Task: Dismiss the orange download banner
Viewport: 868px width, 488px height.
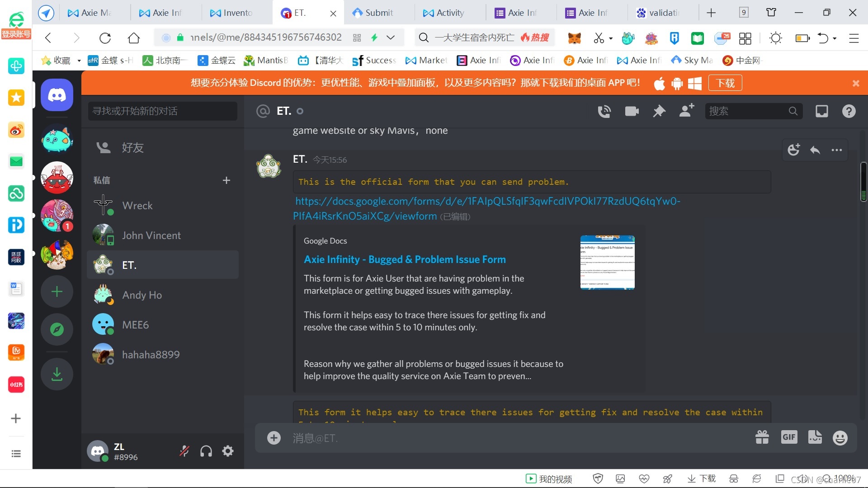Action: [x=856, y=83]
